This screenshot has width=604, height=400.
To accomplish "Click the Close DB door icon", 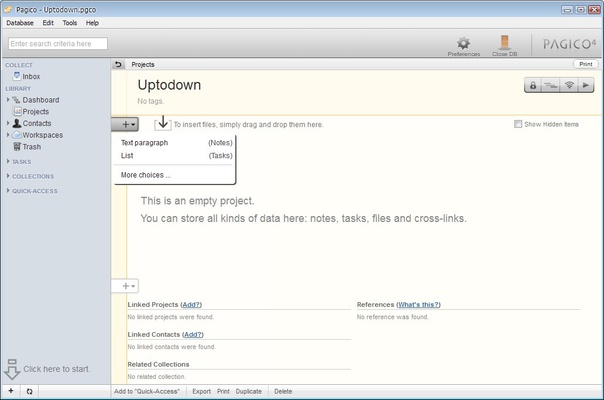I will click(504, 42).
